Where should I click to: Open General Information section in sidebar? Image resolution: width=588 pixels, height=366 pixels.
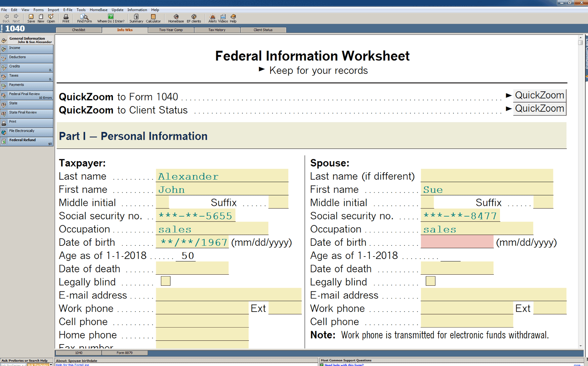27,40
